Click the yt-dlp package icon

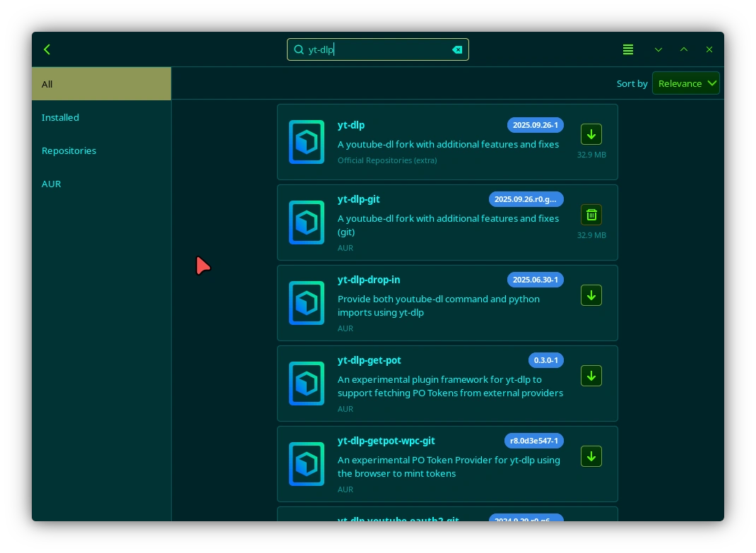(307, 142)
